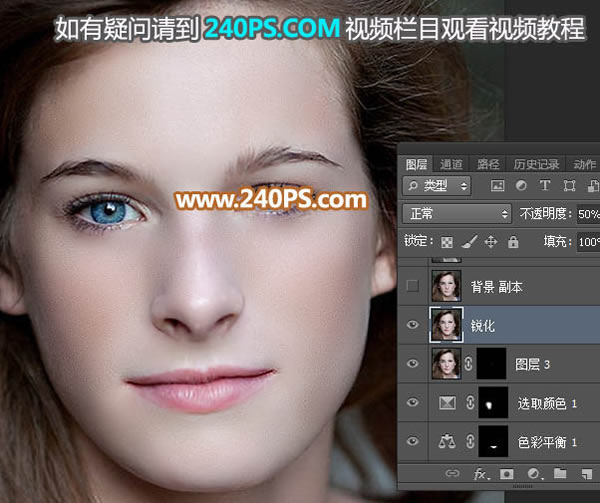Filter layers by adjustment layer icon
This screenshot has width=600, height=503.
521,186
